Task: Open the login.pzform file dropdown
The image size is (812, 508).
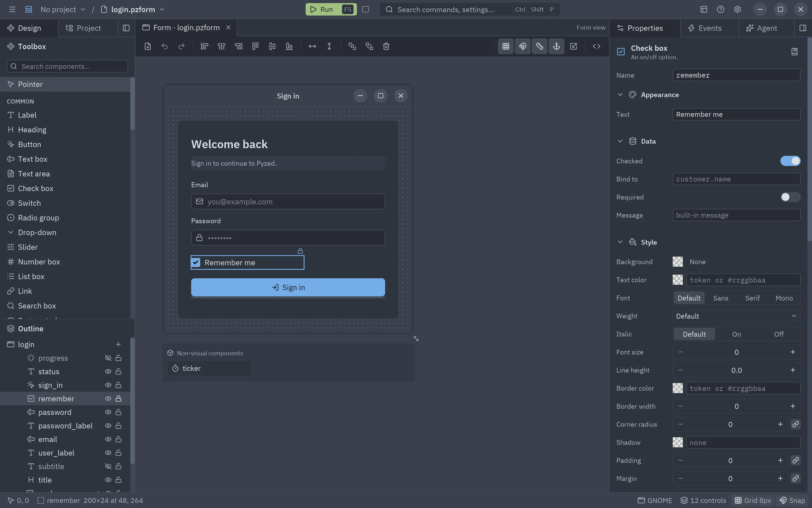Action: [133, 9]
